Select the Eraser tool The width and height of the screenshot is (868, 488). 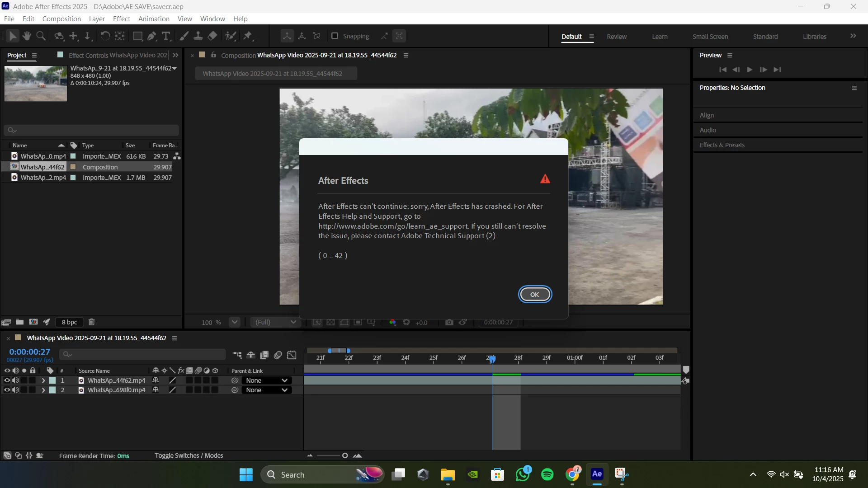click(212, 36)
